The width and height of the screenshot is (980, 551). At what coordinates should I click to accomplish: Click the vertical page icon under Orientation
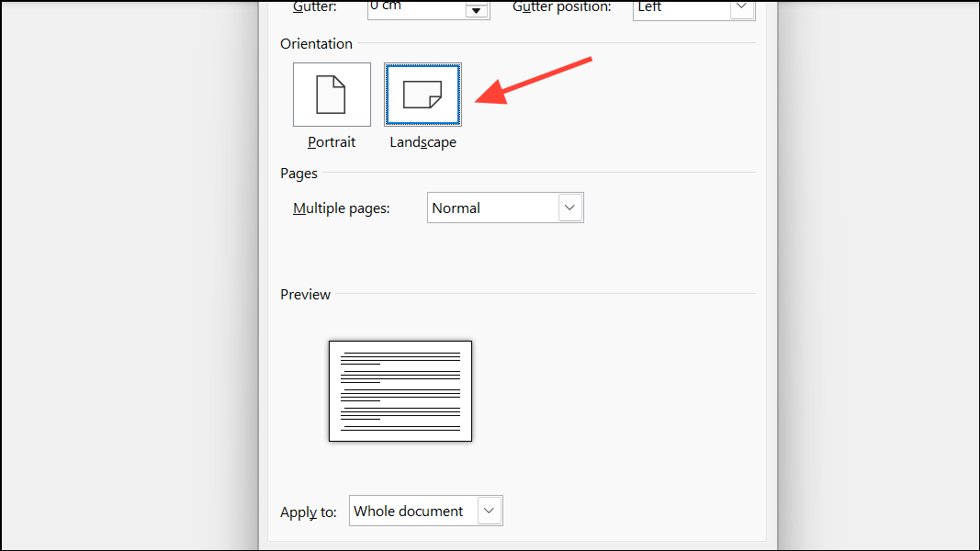pos(332,94)
